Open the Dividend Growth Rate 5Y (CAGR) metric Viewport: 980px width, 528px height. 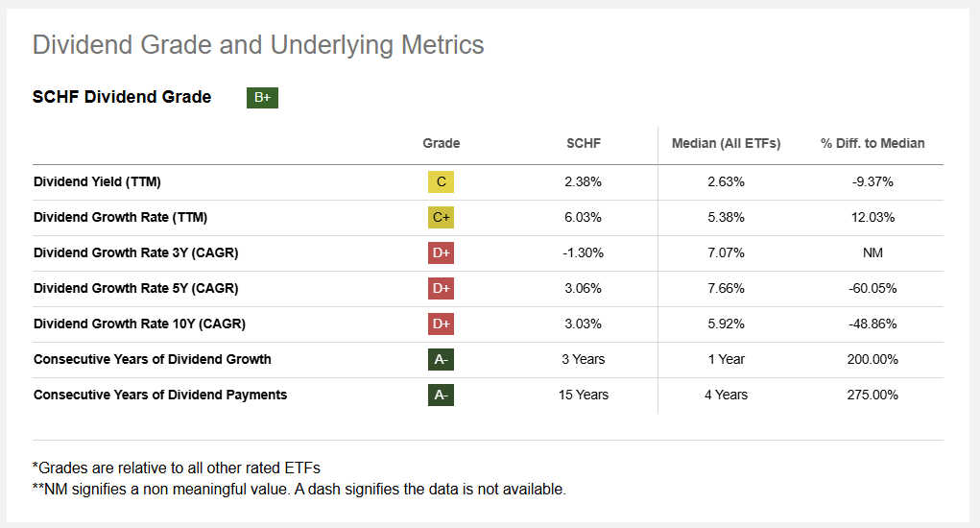coord(135,288)
